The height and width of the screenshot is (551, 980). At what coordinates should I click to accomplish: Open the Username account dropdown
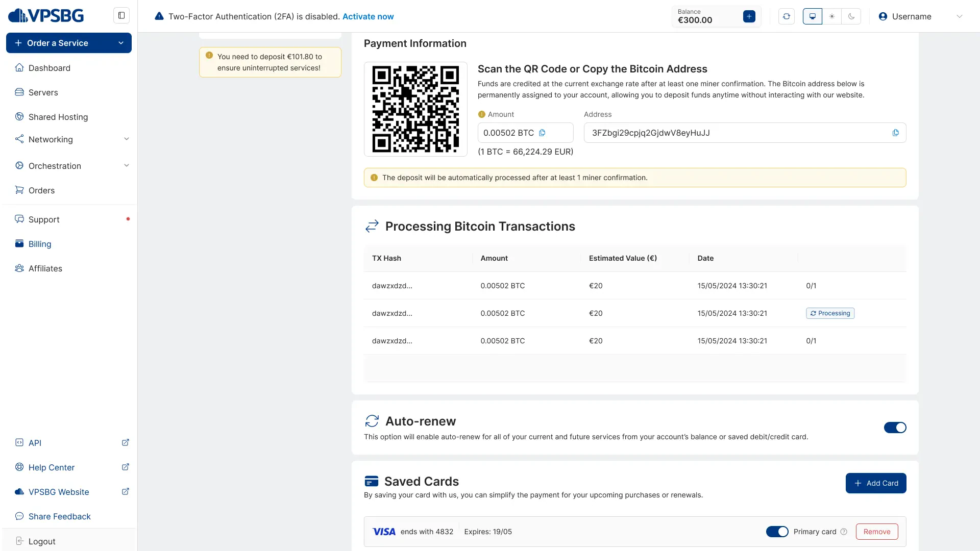(920, 16)
